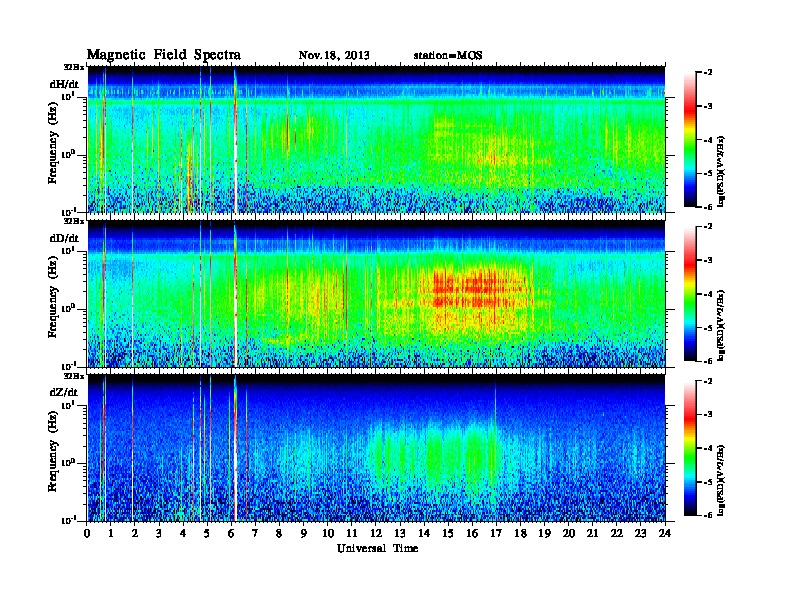The width and height of the screenshot is (792, 612).
Task: Click hour 19 on the time axis
Action: coord(544,534)
